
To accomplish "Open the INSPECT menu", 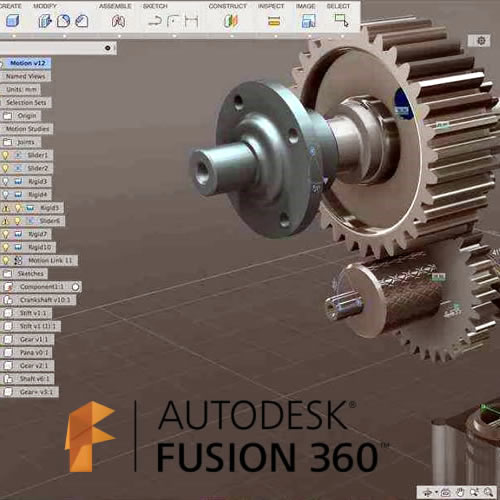I will point(271,6).
